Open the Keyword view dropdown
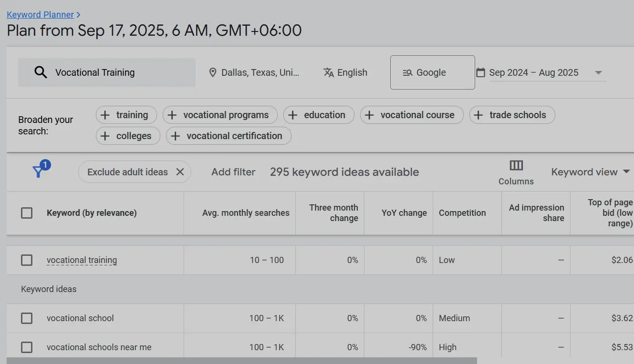634x364 pixels. pyautogui.click(x=591, y=172)
